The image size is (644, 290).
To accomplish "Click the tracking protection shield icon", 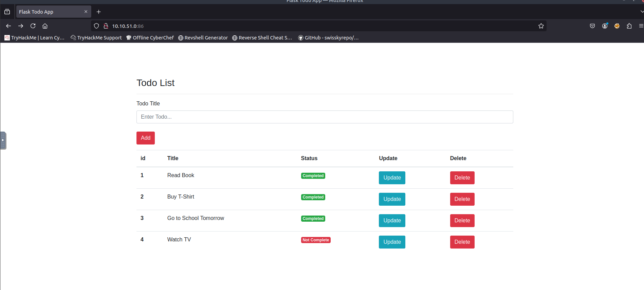I will click(96, 26).
